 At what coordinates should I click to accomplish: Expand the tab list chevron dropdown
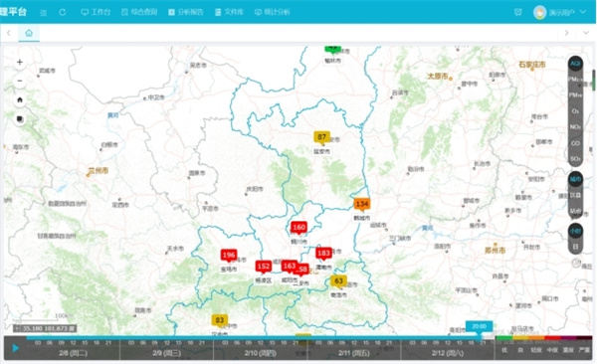586,33
